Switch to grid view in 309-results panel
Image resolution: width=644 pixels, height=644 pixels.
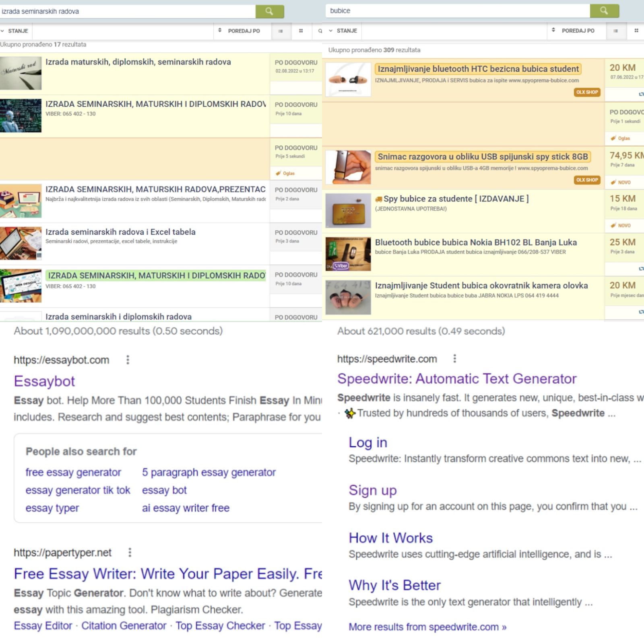tap(636, 31)
